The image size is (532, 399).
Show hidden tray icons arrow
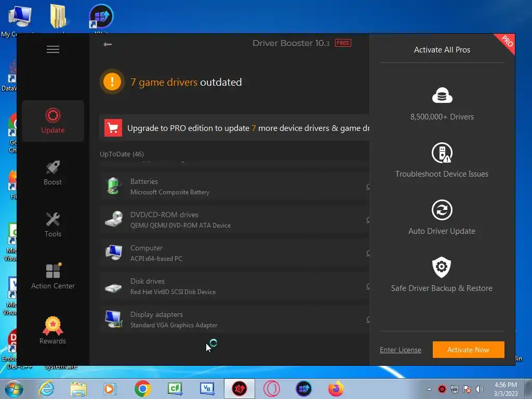point(429,389)
